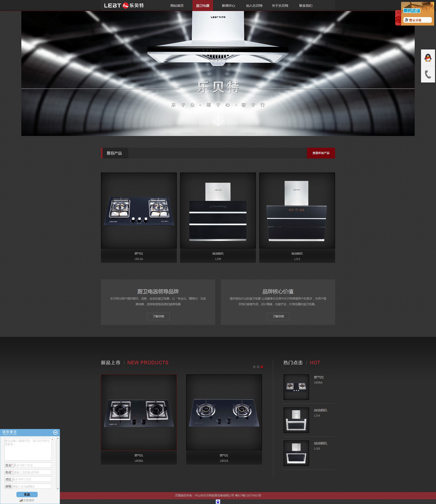The height and width of the screenshot is (504, 436).
Task: Click the 查看所有产品 button
Action: point(321,153)
